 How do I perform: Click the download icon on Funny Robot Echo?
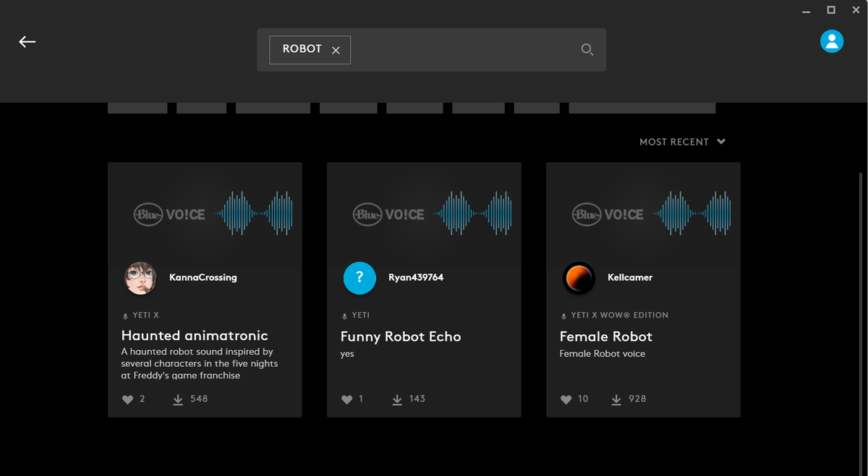coord(397,399)
